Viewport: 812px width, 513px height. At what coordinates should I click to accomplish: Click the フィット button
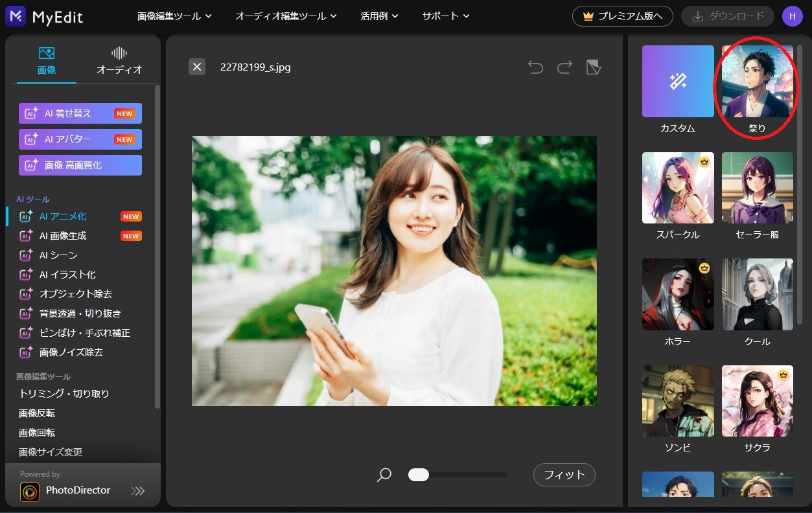564,475
